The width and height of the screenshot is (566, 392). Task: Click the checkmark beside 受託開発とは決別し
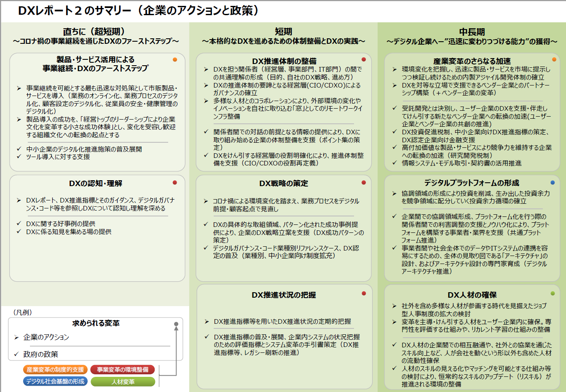point(394,108)
